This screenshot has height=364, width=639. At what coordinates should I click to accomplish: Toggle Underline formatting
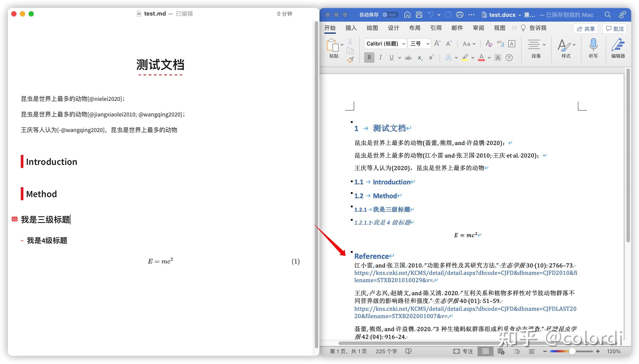[x=392, y=58]
